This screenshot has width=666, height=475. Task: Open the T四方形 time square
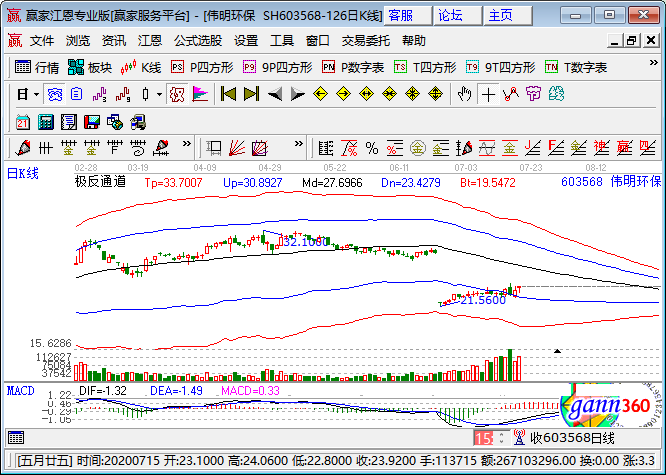point(425,67)
